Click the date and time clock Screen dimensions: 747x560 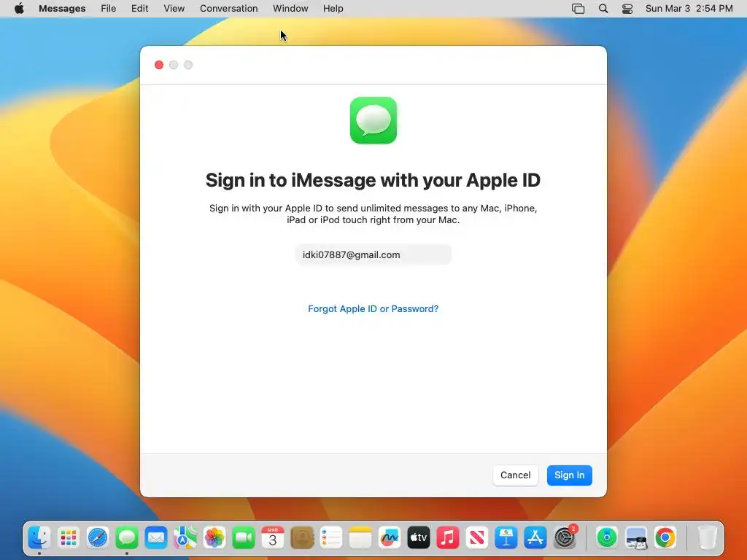(x=689, y=9)
